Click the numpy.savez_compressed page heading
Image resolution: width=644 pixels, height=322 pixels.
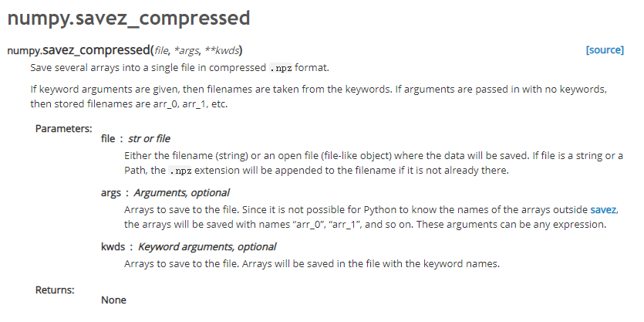click(x=129, y=16)
